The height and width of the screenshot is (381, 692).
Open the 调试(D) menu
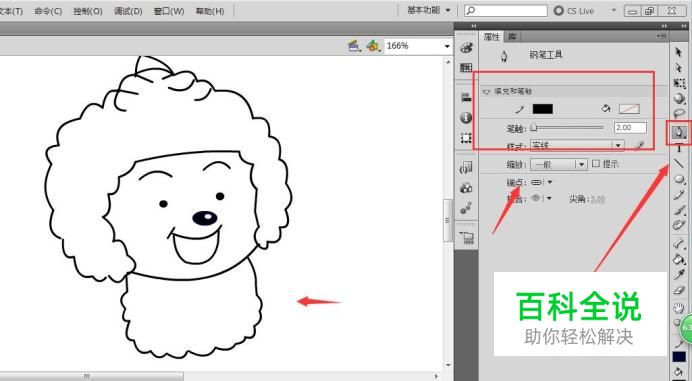pos(128,11)
